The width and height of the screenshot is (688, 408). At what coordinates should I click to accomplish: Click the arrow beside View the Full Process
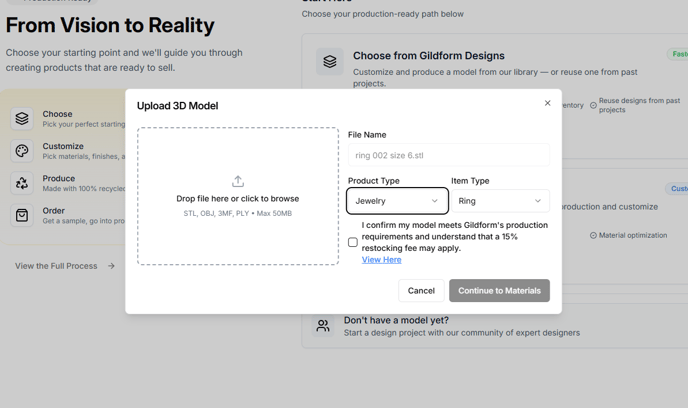coord(111,266)
